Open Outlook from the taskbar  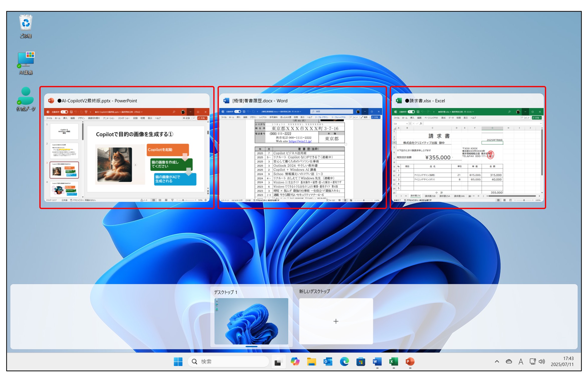coord(328,361)
